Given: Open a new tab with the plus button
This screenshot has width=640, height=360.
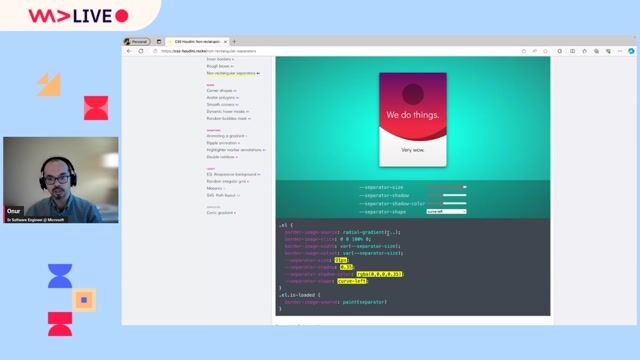Looking at the screenshot, I should pos(234,42).
